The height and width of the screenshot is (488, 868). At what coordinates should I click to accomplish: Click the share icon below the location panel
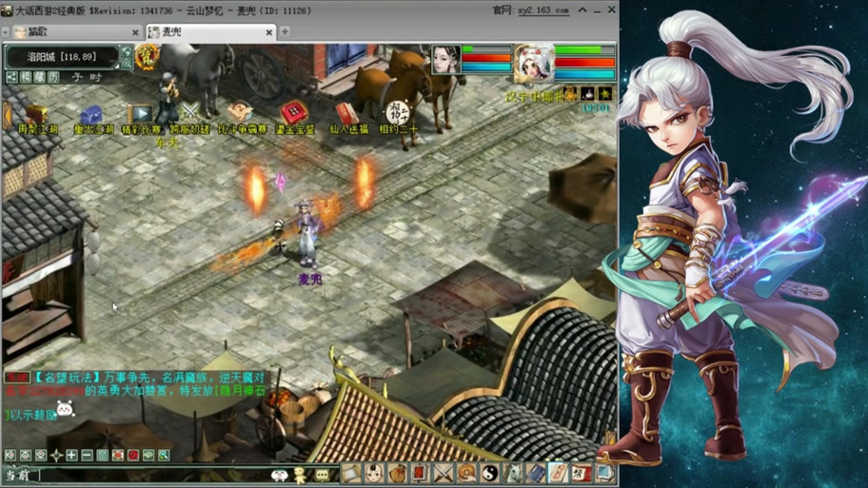(11, 77)
